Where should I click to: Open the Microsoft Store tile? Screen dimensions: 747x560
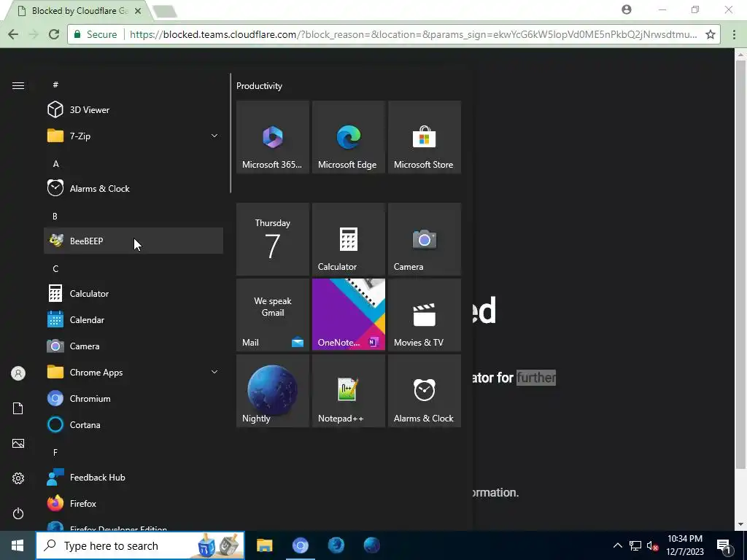(425, 137)
